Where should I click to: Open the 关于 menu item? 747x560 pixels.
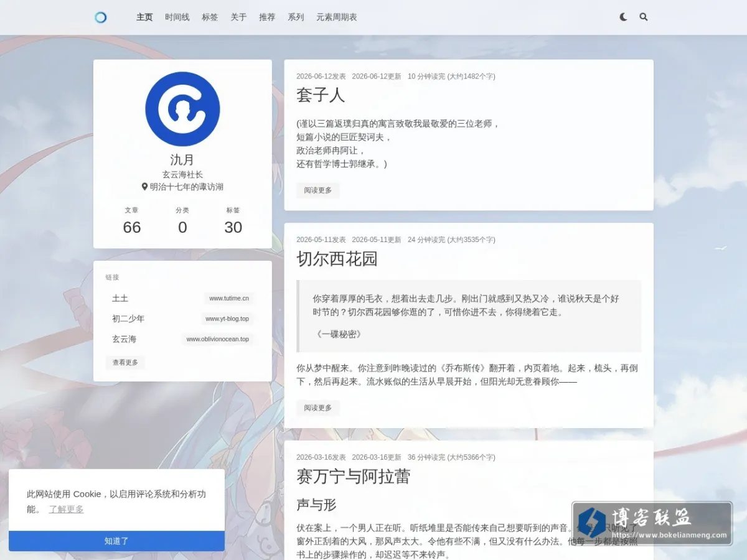click(x=238, y=17)
